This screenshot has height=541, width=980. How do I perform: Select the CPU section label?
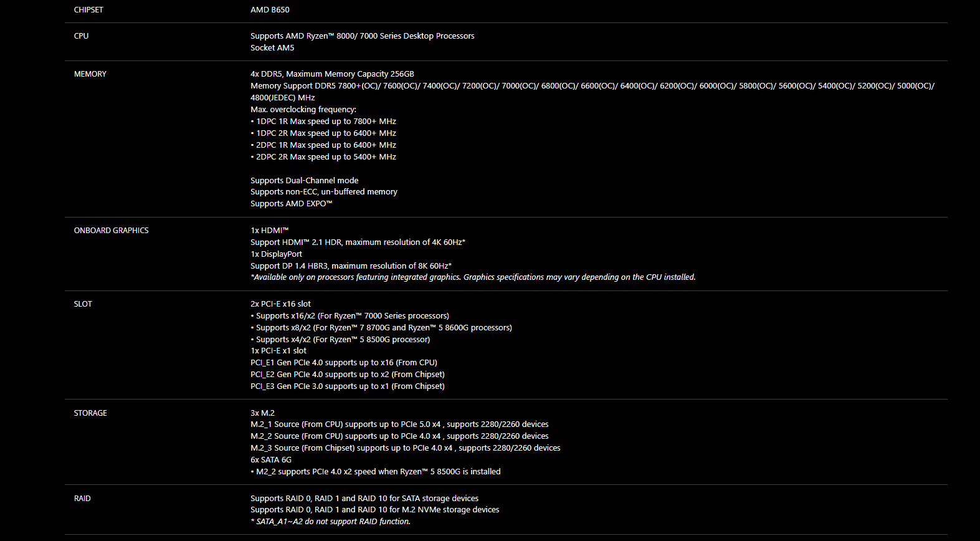click(x=81, y=36)
